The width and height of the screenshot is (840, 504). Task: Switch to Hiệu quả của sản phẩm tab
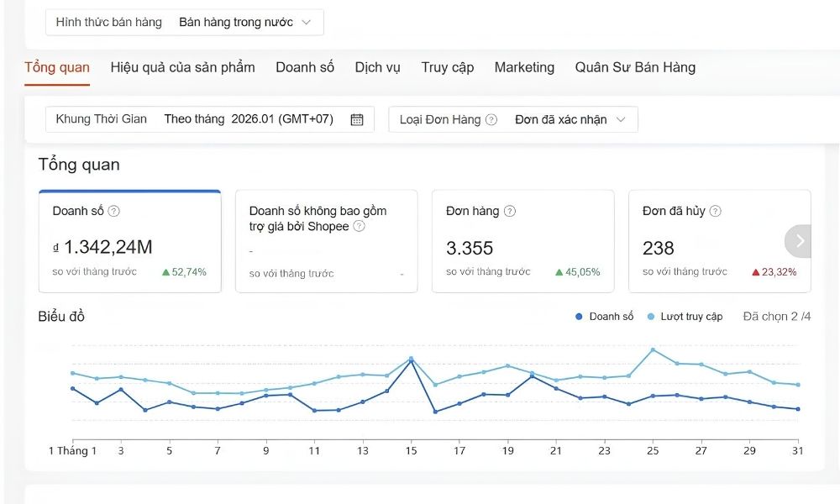click(182, 67)
